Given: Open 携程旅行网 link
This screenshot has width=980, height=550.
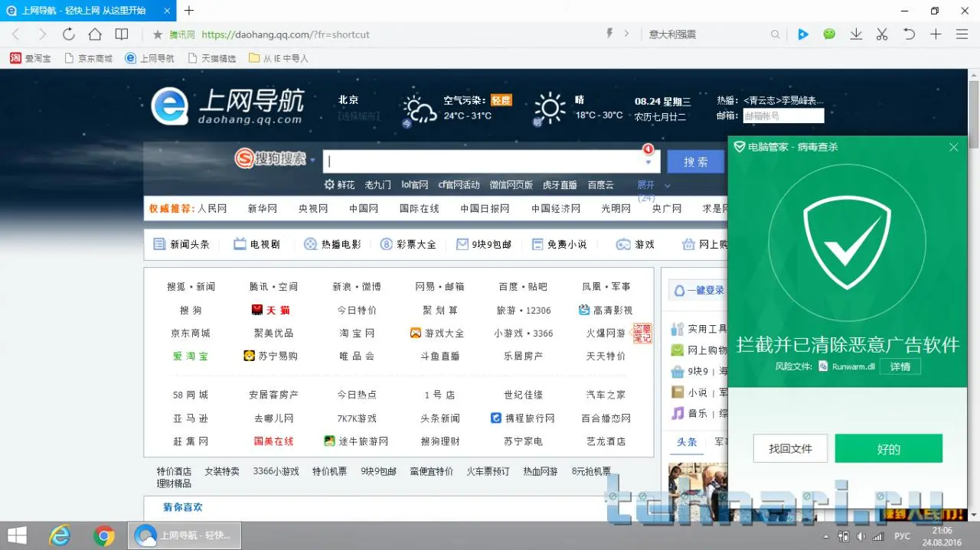Looking at the screenshot, I should pyautogui.click(x=522, y=418).
